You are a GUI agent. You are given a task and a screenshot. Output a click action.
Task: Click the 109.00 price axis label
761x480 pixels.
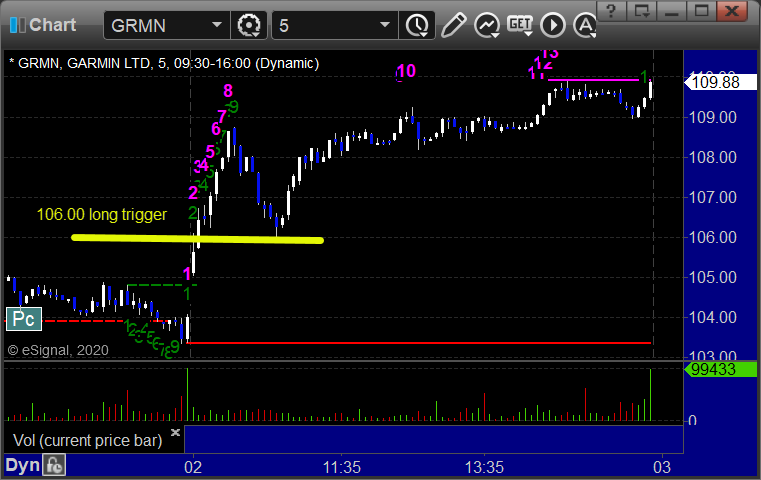(713, 117)
